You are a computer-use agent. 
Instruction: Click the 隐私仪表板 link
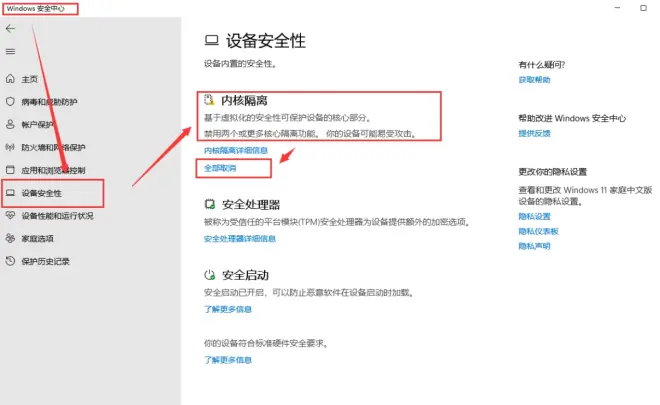[538, 231]
